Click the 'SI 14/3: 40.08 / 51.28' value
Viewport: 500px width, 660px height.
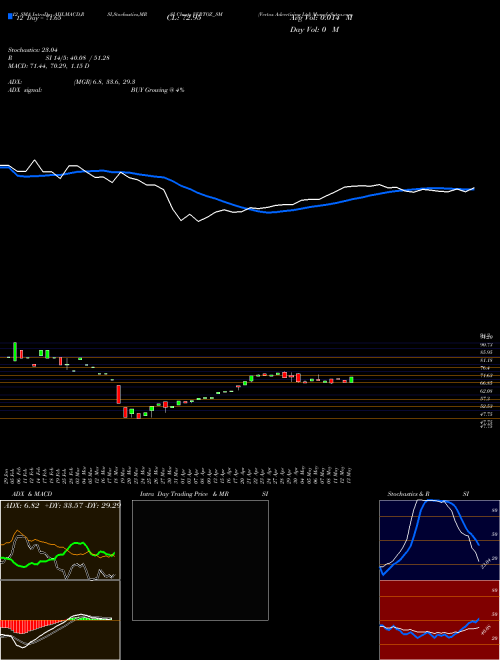coord(77,58)
